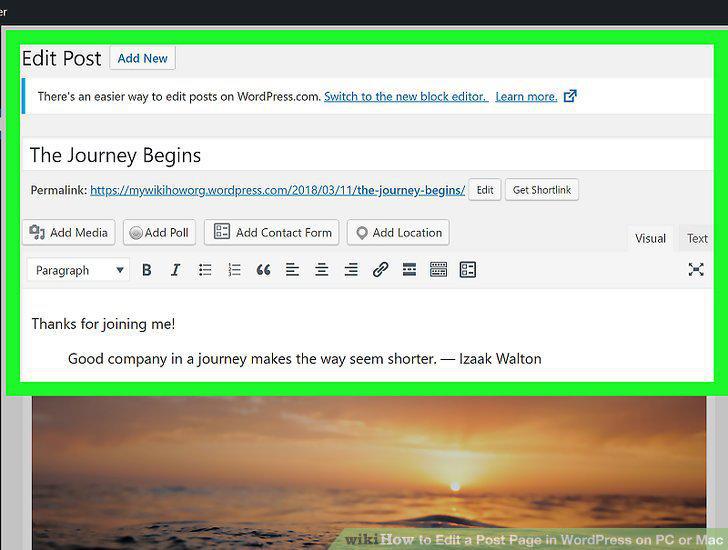Enable distraction-free fullscreen mode

(696, 269)
